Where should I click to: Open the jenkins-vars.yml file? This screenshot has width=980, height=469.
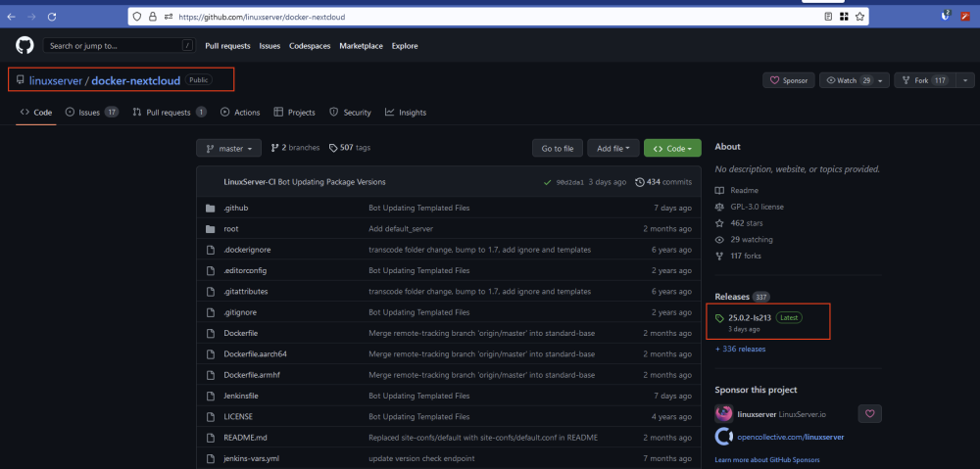(x=252, y=458)
